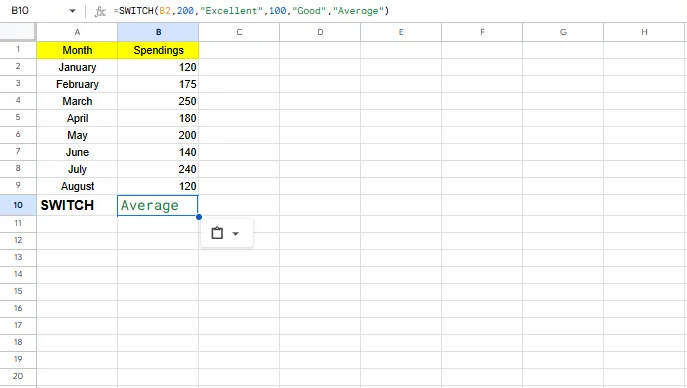Click the SWITCH label cell

coord(77,205)
